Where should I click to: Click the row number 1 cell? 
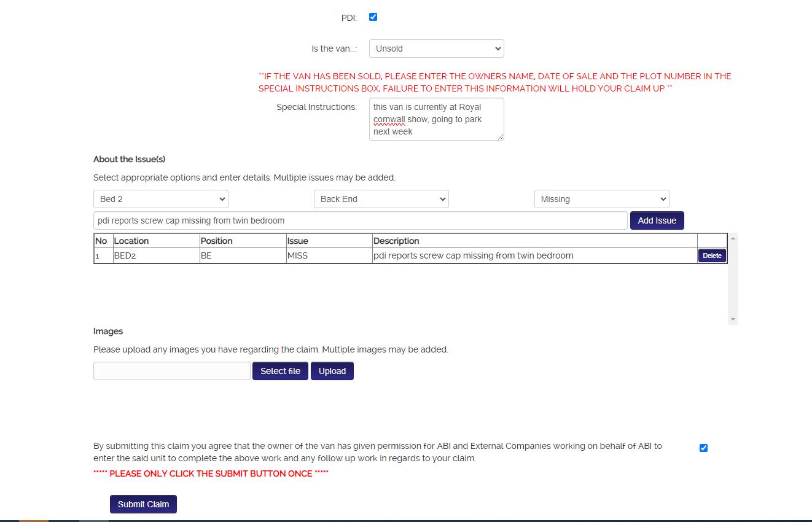click(x=103, y=255)
